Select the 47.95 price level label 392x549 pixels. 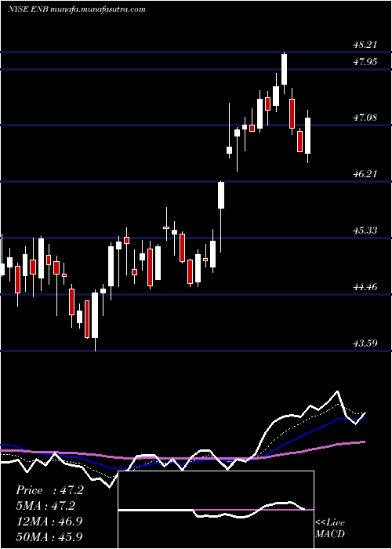coord(365,62)
